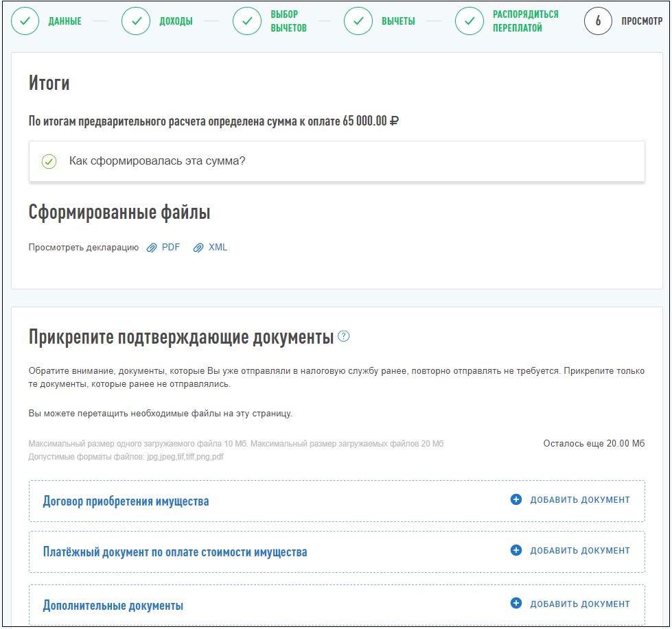Click the XML paperclip icon
The width and height of the screenshot is (672, 629).
pos(199,247)
